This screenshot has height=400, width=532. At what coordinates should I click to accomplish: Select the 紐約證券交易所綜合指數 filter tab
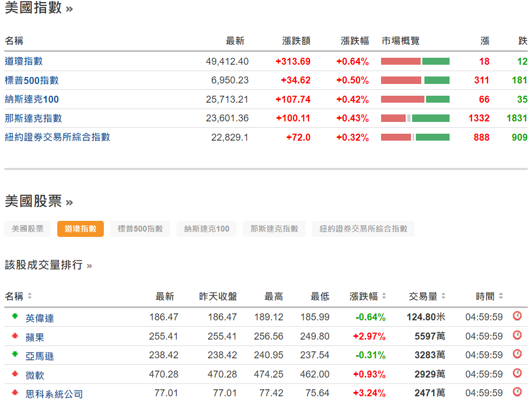(x=363, y=228)
